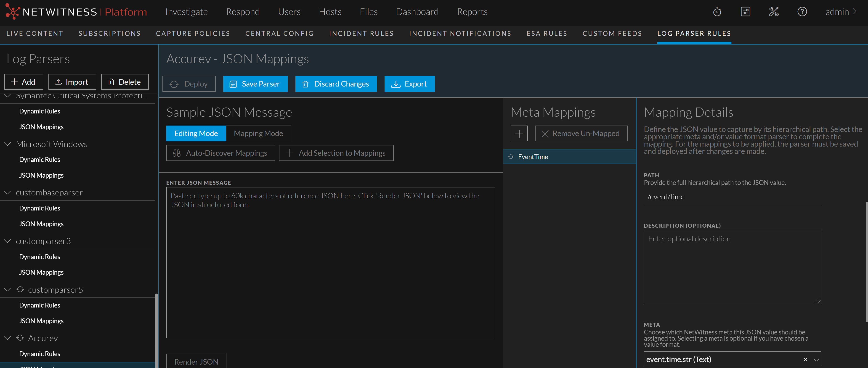868x368 pixels.
Task: Go to the Investigate menu
Action: [186, 12]
